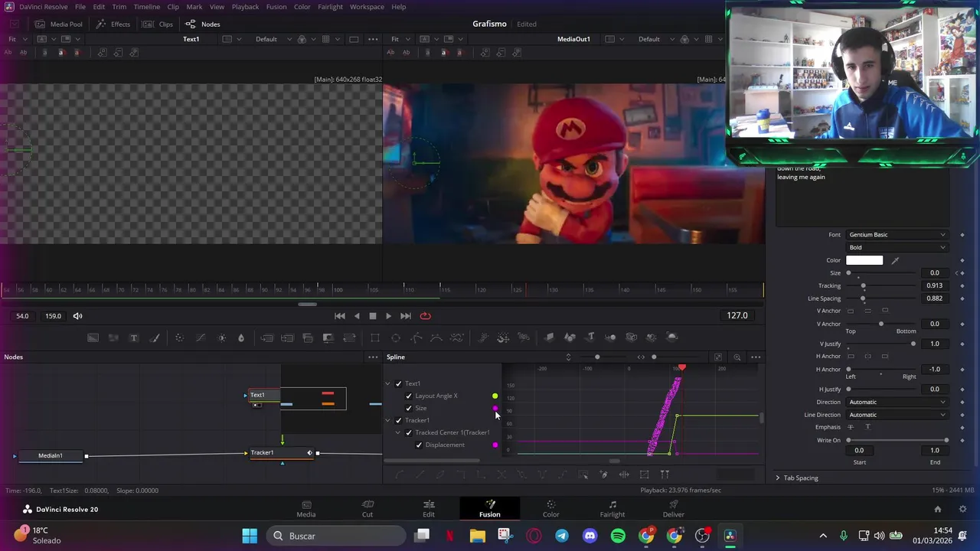Open Direction dropdown

[897, 403]
